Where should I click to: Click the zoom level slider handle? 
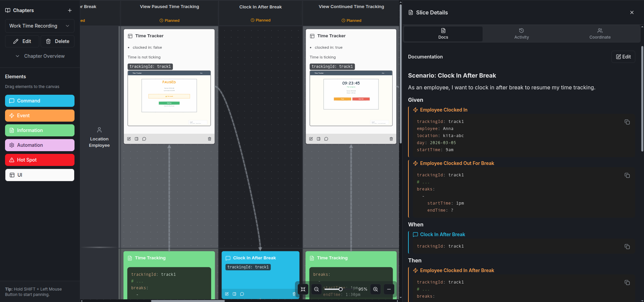[340, 289]
